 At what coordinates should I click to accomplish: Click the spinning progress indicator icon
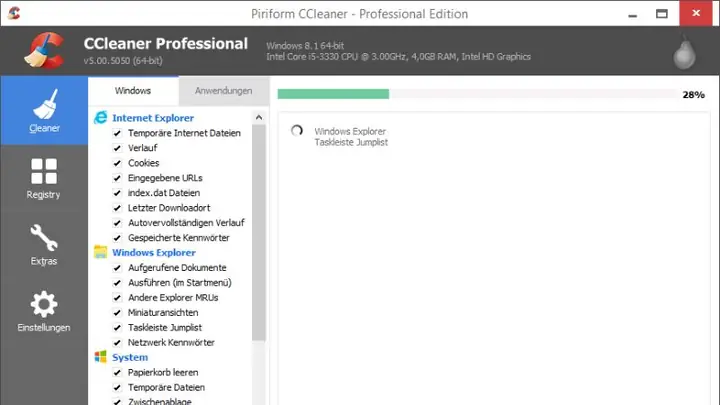click(x=297, y=131)
